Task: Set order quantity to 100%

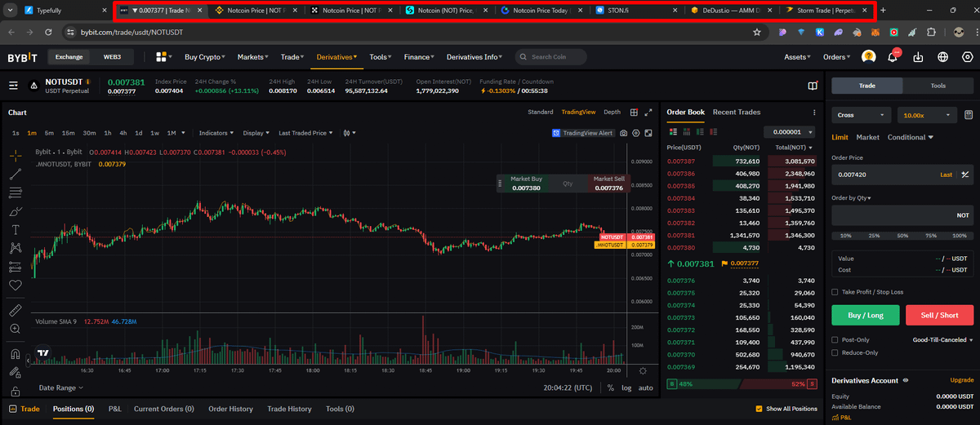Action: pos(960,235)
